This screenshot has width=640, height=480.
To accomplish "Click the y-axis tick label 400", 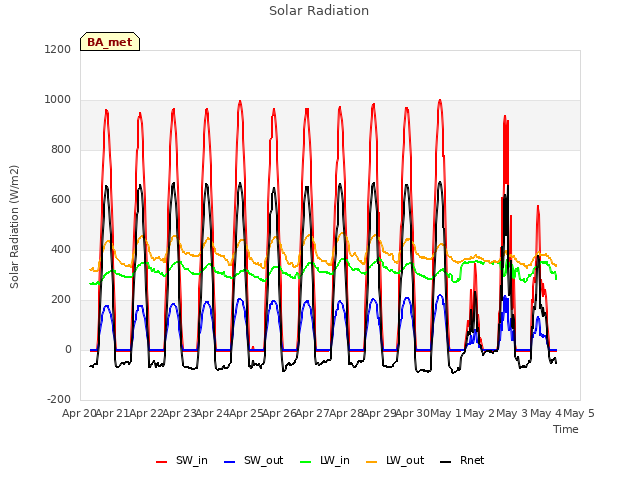I will pyautogui.click(x=61, y=249).
